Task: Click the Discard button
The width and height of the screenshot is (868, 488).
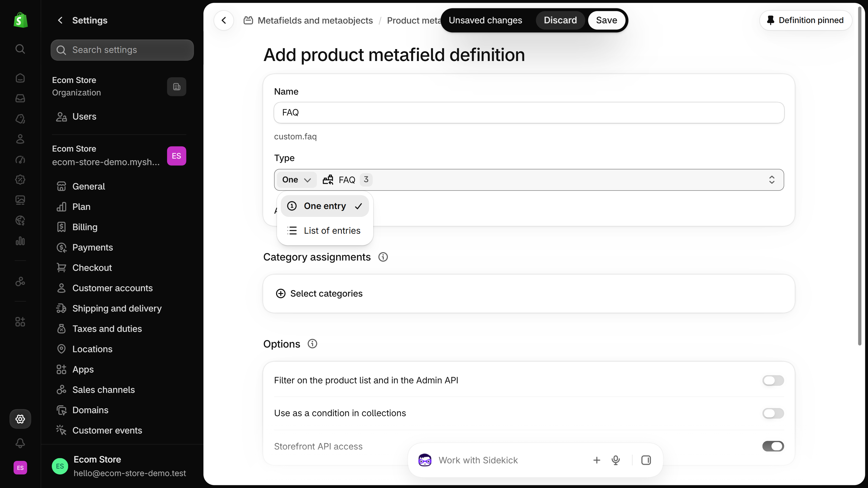Action: click(x=560, y=20)
